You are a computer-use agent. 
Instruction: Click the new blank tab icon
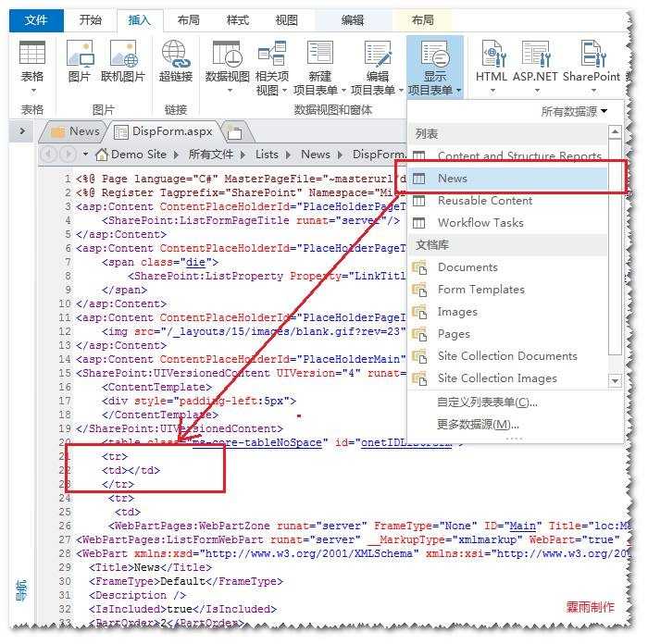[x=235, y=132]
